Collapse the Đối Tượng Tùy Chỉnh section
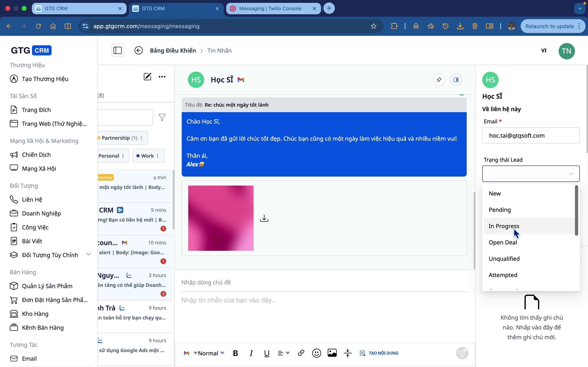The height and width of the screenshot is (367, 588). coord(88,254)
